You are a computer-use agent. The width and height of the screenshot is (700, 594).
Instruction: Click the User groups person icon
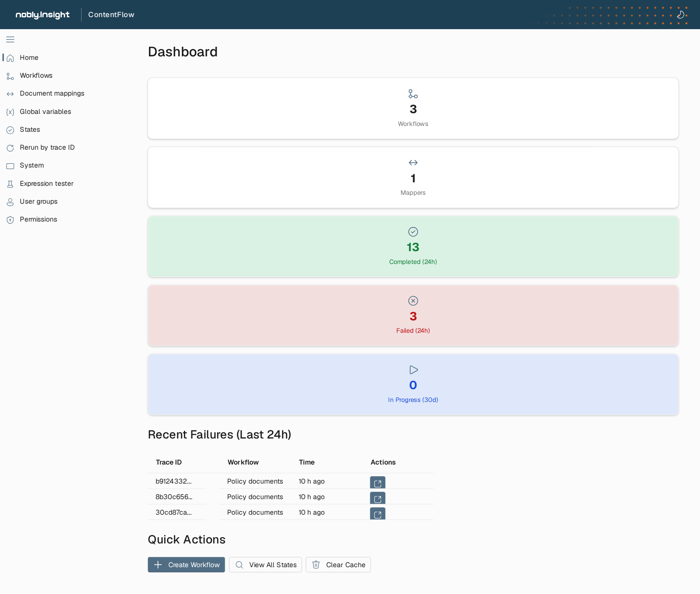click(x=10, y=202)
